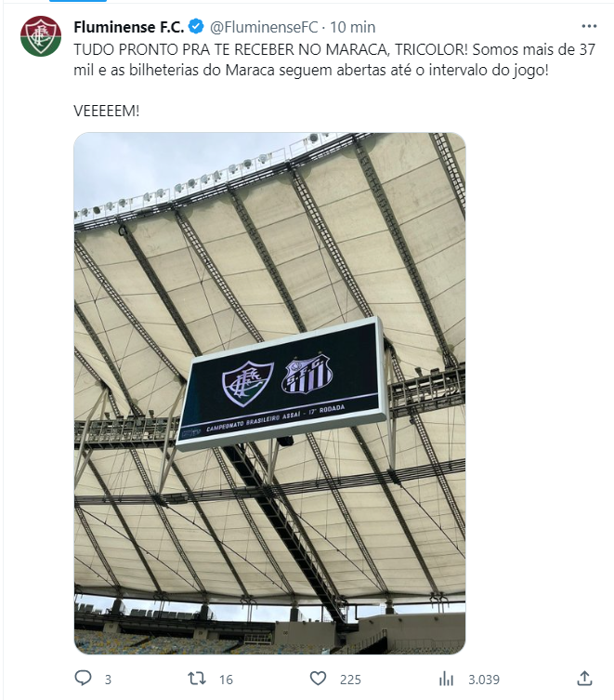Open the tweet views analytics icon
614x700 pixels.
tap(446, 679)
